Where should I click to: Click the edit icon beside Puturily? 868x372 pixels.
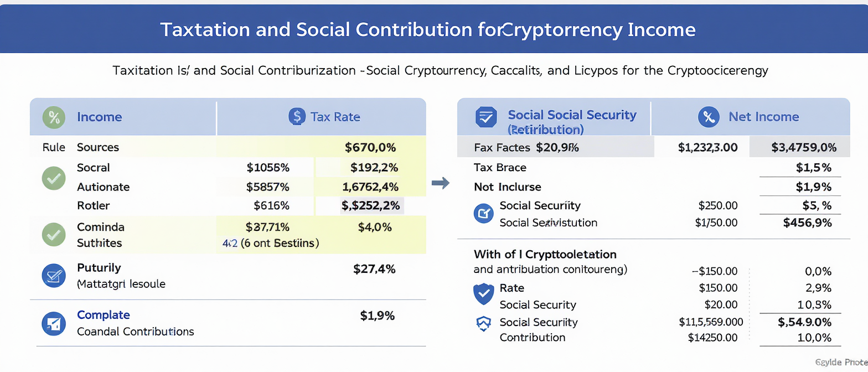[54, 275]
